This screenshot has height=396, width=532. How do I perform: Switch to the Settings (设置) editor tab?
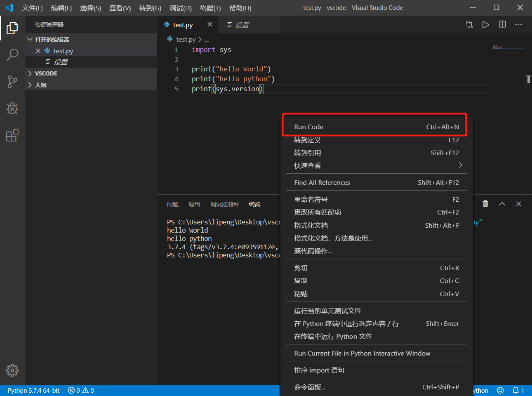[x=242, y=25]
